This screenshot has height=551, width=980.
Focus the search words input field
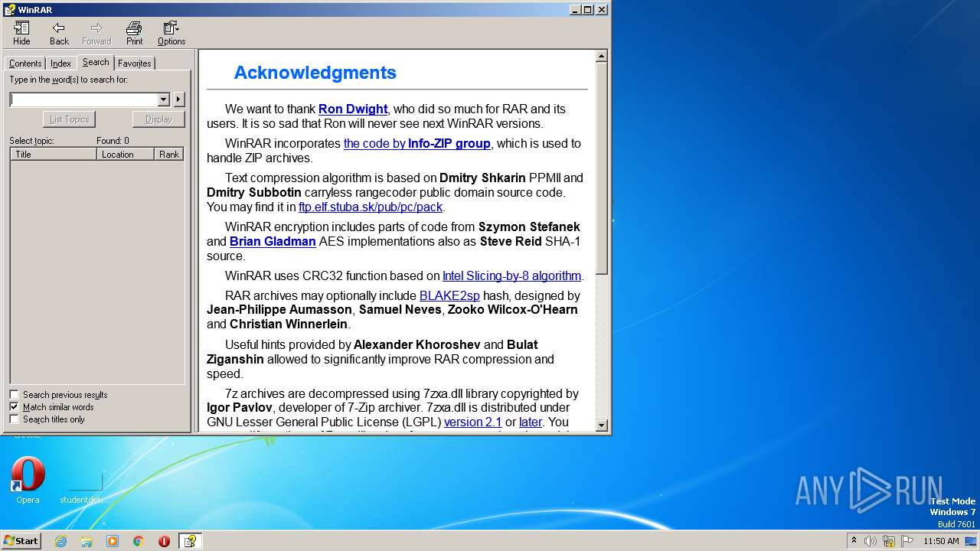click(x=83, y=99)
